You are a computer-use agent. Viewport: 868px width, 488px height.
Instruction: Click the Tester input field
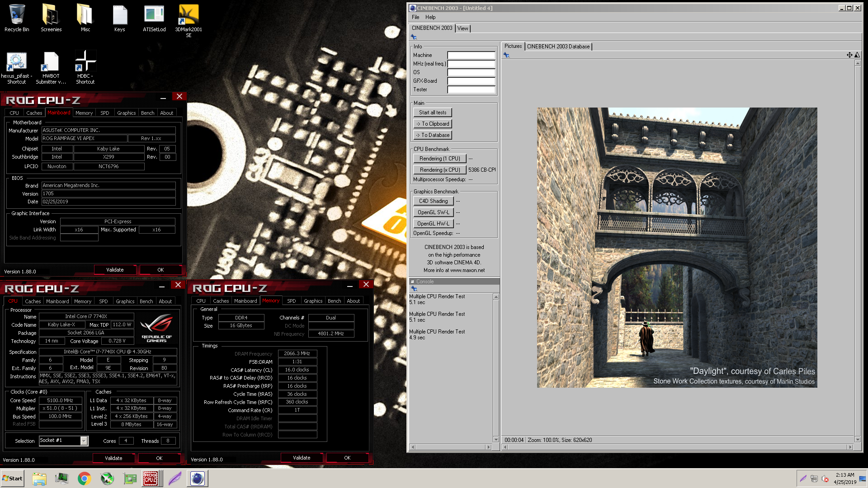pos(471,89)
